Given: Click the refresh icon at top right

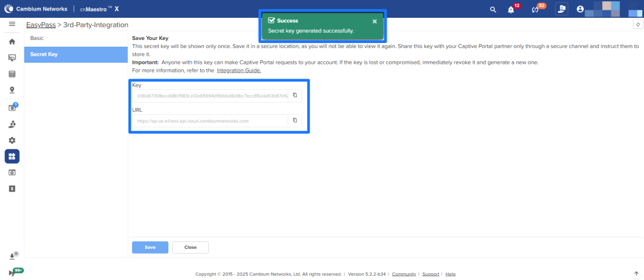Looking at the screenshot, I should (638, 25).
